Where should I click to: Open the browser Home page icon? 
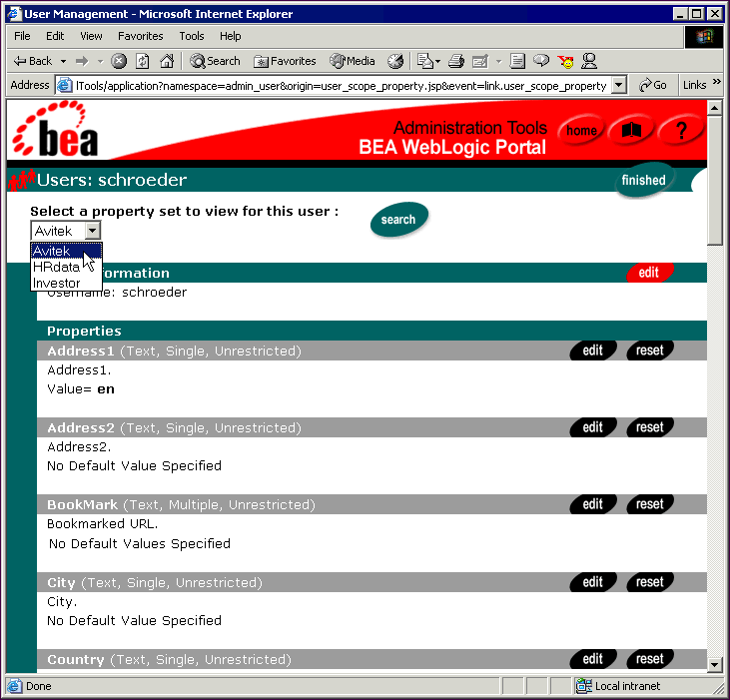tap(167, 61)
